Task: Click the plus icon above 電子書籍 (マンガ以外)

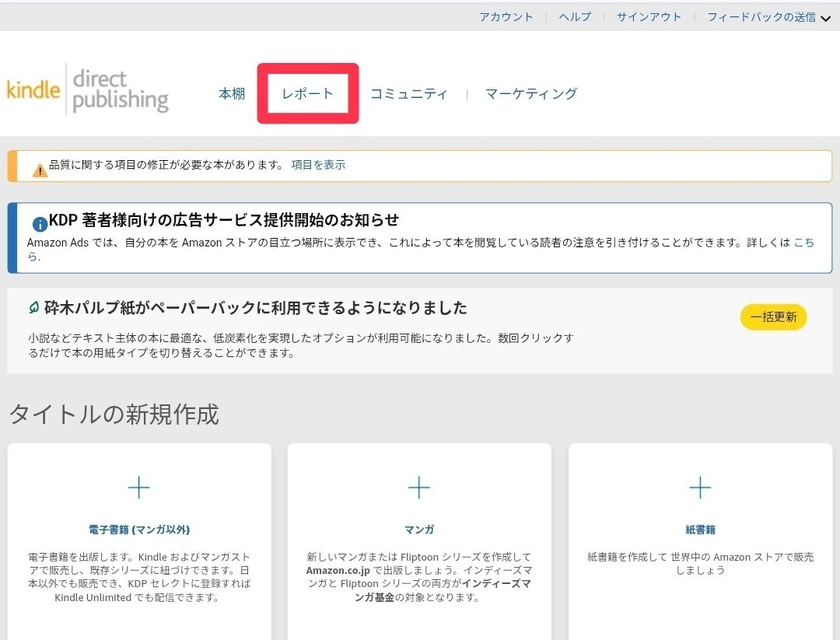Action: click(x=138, y=488)
